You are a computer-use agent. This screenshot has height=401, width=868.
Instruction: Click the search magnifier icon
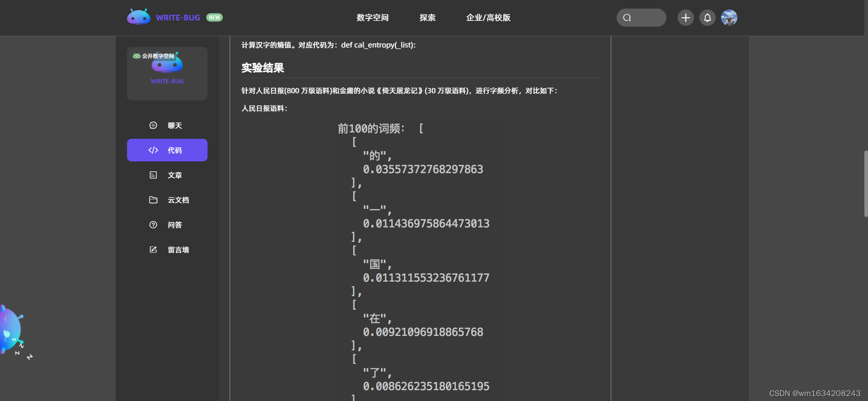tap(627, 18)
